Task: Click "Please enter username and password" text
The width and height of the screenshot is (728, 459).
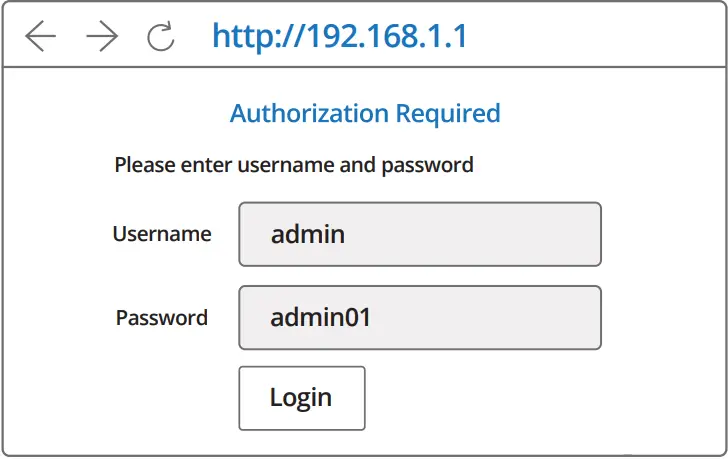Action: 294,164
